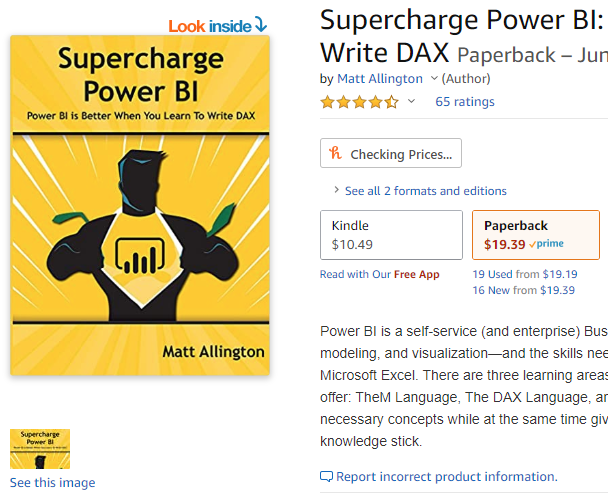Click the report speech bubble icon
Viewport: 608px width, 497px height.
click(x=326, y=477)
